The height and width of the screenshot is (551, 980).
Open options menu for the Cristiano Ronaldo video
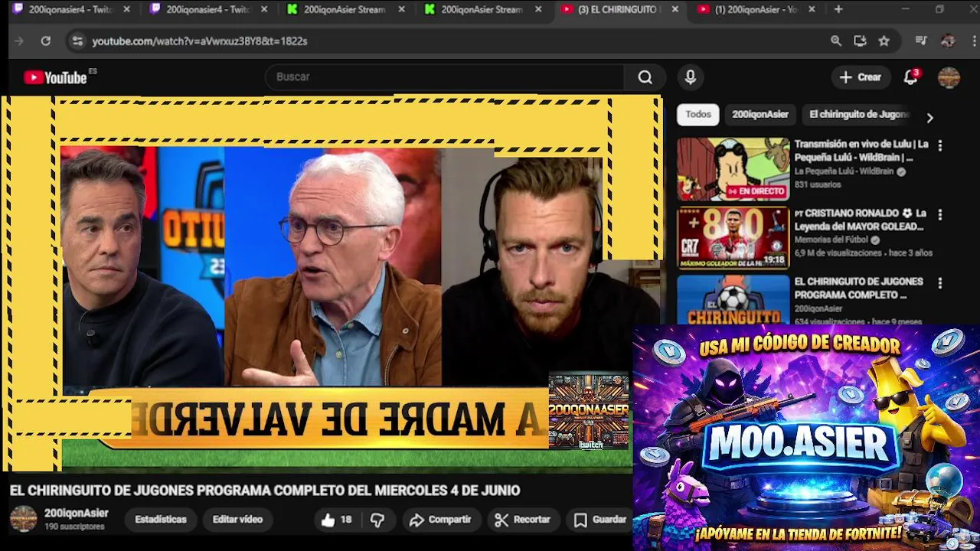940,214
